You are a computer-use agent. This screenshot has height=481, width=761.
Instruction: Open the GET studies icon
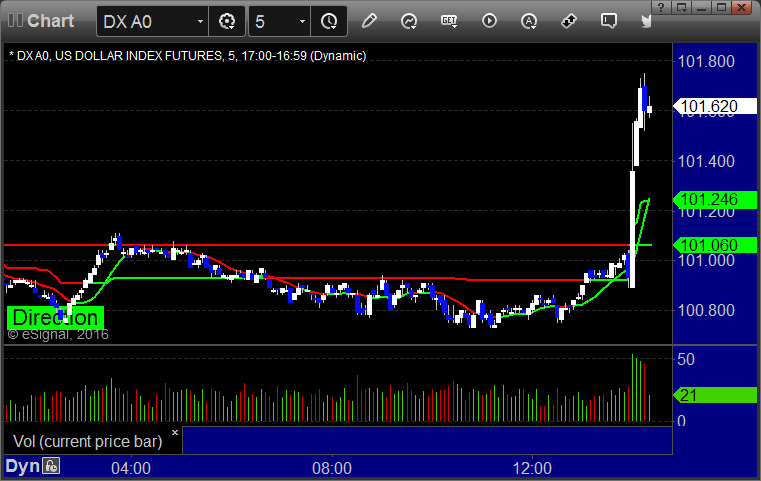coord(449,21)
